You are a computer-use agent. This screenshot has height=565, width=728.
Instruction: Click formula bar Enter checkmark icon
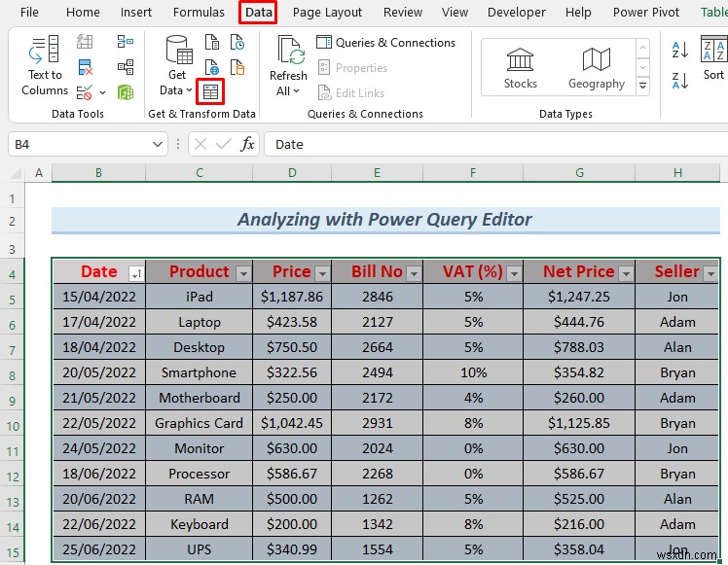[x=224, y=144]
